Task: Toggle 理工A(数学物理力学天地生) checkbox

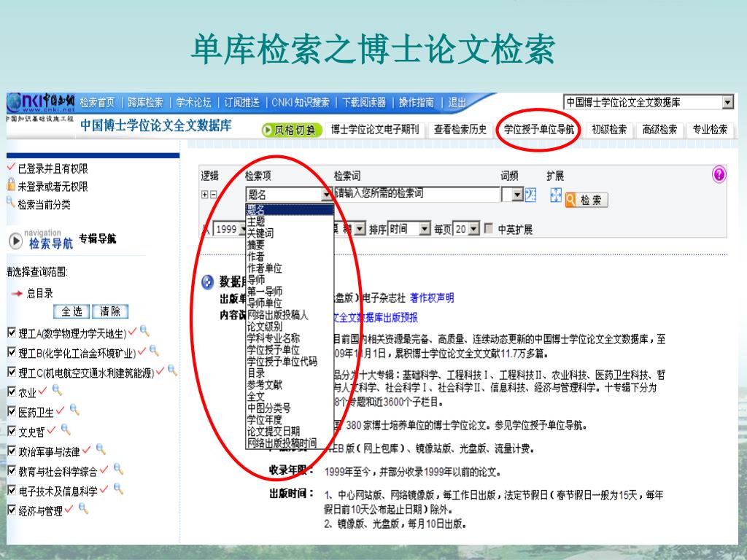Action: tap(12, 332)
